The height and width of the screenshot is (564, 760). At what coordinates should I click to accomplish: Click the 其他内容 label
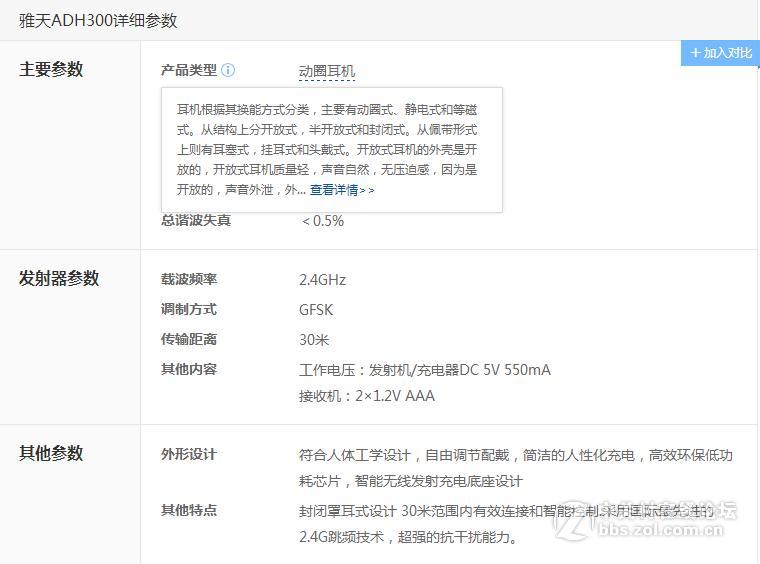(x=189, y=370)
